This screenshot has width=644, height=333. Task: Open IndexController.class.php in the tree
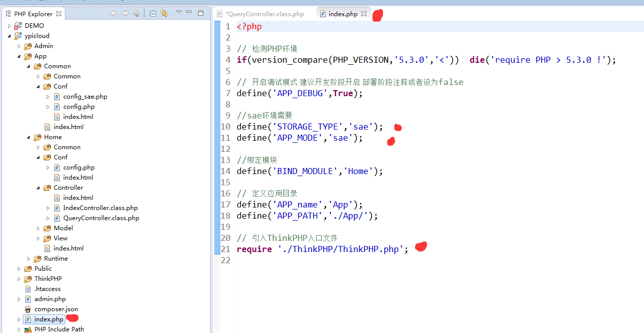pos(100,208)
